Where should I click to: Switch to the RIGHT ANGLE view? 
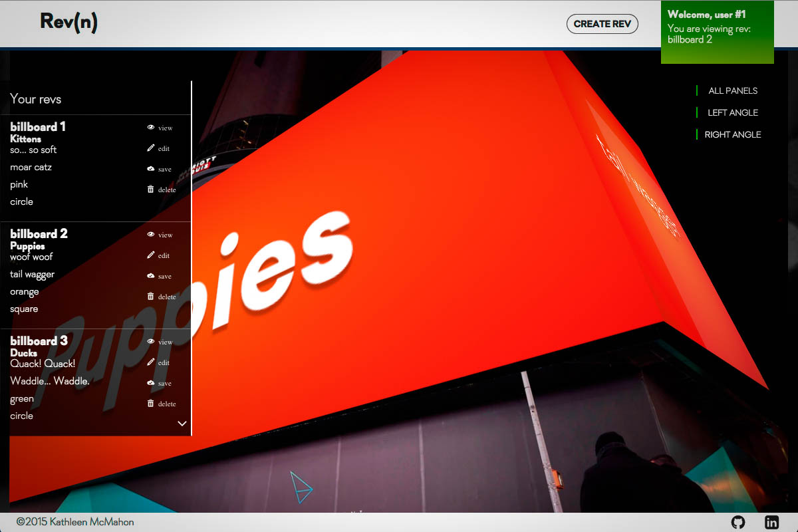coord(732,134)
